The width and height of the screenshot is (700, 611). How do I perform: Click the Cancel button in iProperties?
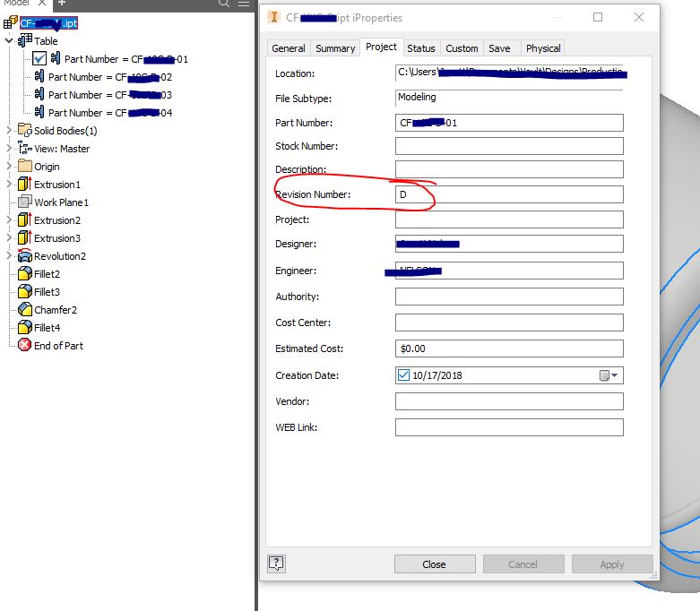[x=523, y=564]
